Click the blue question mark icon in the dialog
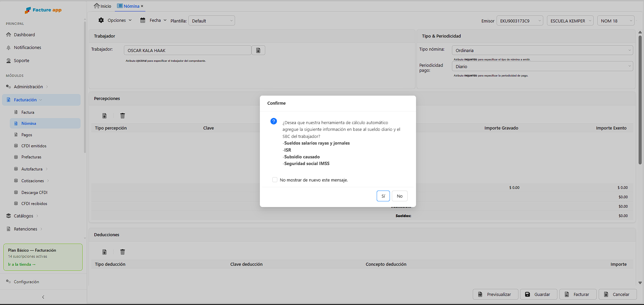 pos(274,121)
